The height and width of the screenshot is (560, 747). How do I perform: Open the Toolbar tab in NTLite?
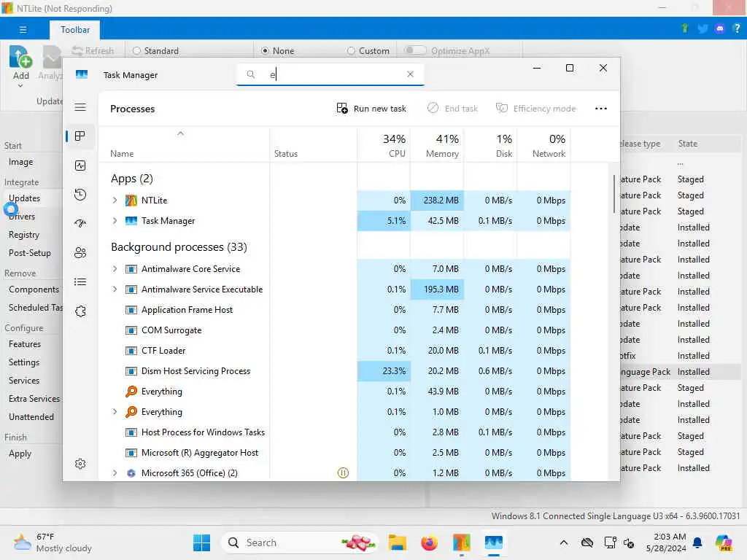75,29
